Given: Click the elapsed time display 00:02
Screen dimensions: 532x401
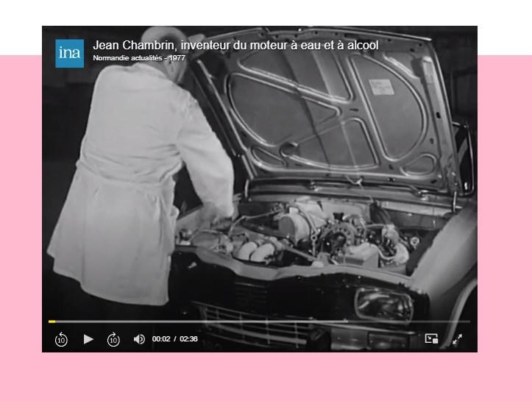Looking at the screenshot, I should tap(161, 339).
